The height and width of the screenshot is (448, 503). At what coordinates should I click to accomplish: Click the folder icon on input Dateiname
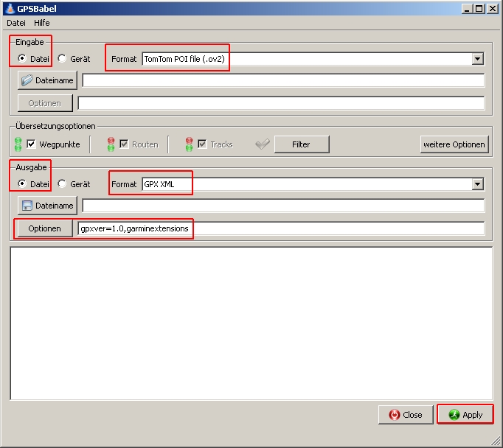pyautogui.click(x=27, y=80)
